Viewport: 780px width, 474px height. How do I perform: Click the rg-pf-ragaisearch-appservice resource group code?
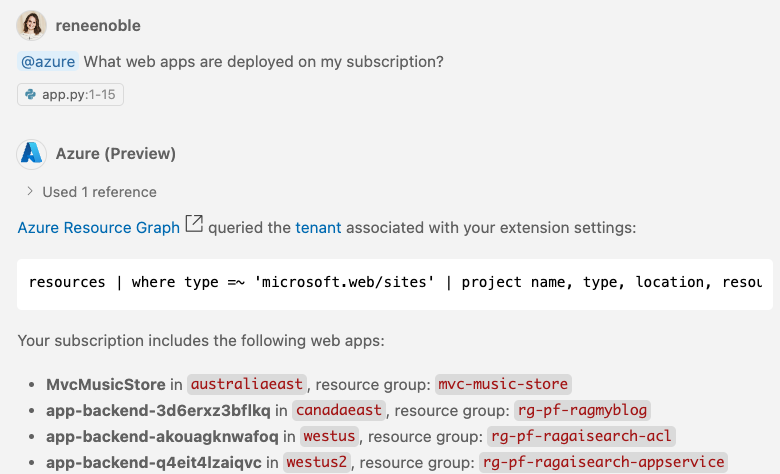click(x=603, y=462)
